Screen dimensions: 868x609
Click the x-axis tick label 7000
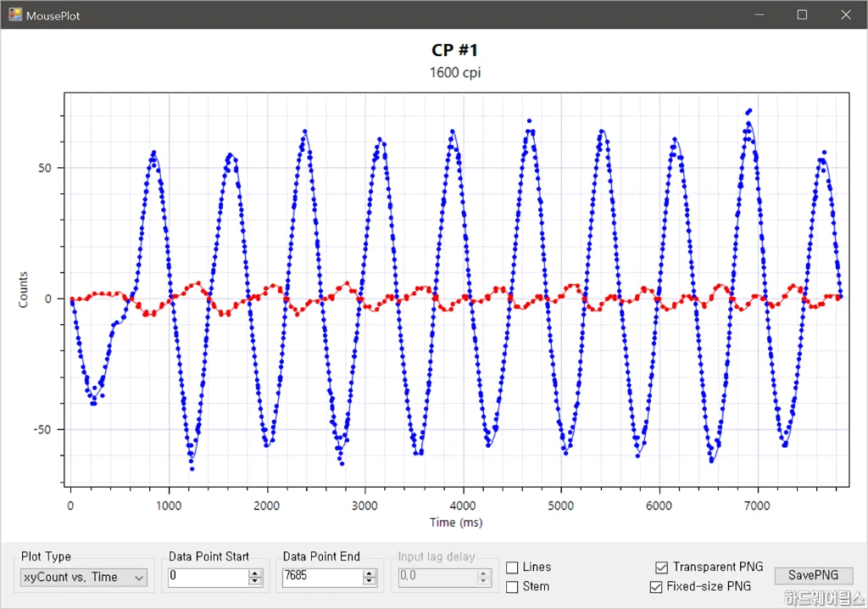[x=757, y=506]
